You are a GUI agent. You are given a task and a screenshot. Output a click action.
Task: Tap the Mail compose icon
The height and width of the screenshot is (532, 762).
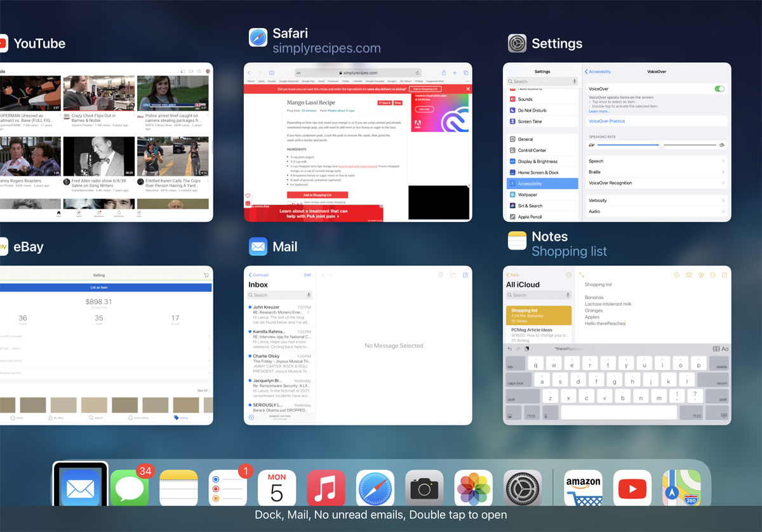(465, 275)
